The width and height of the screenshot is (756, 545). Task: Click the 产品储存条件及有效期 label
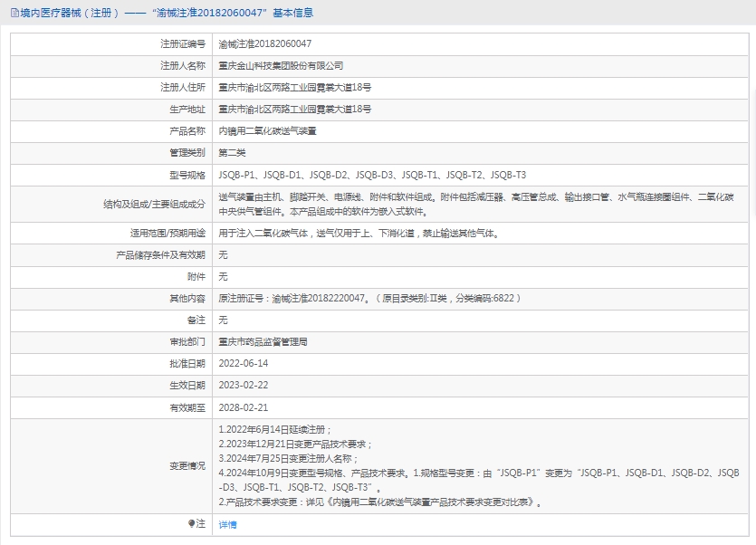[160, 255]
